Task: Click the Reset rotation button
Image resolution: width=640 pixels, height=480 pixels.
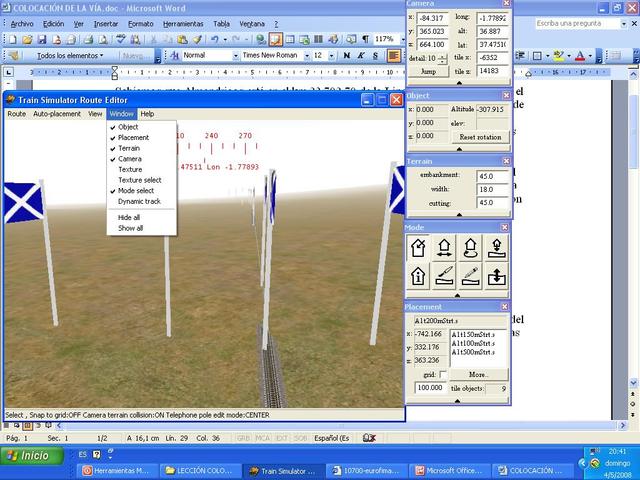Action: click(x=480, y=137)
